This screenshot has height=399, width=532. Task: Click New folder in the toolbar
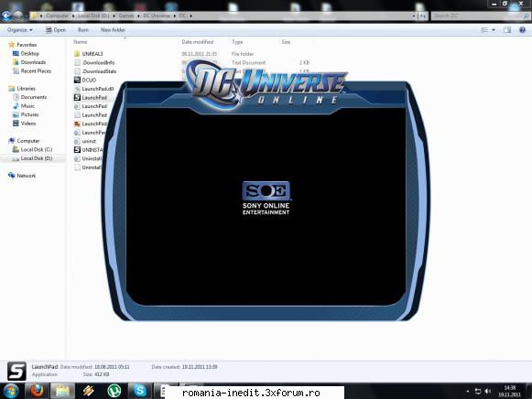click(113, 30)
